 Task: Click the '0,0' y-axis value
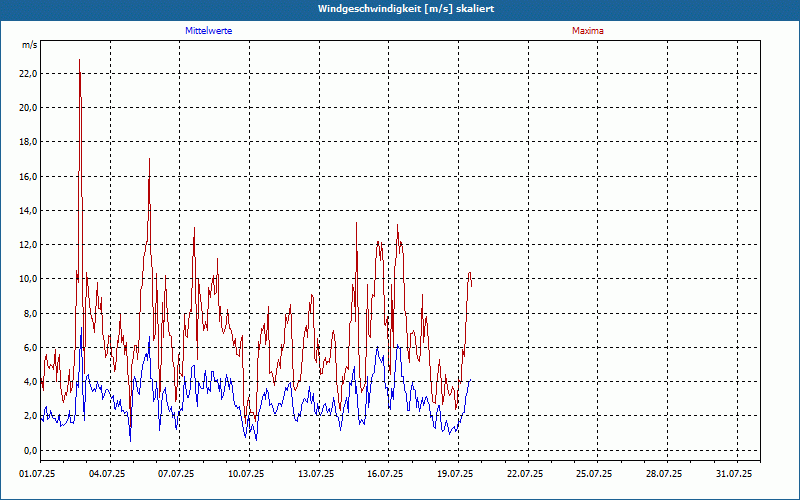pos(29,451)
